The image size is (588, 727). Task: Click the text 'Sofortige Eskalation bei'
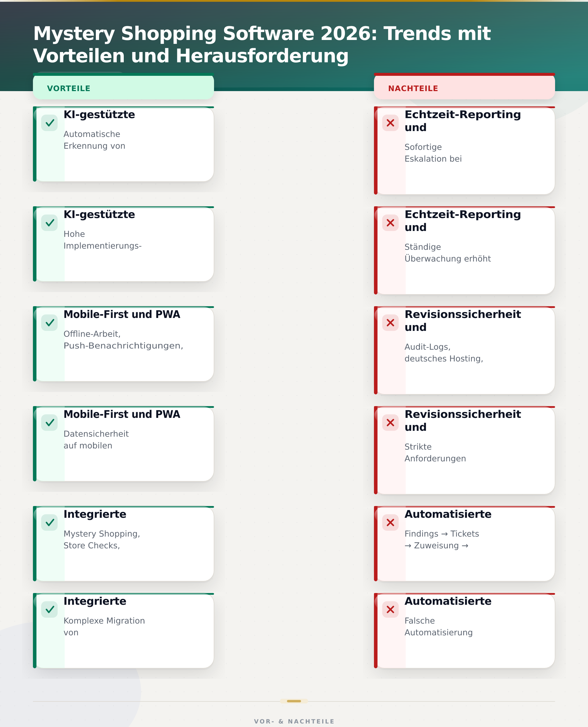(433, 153)
